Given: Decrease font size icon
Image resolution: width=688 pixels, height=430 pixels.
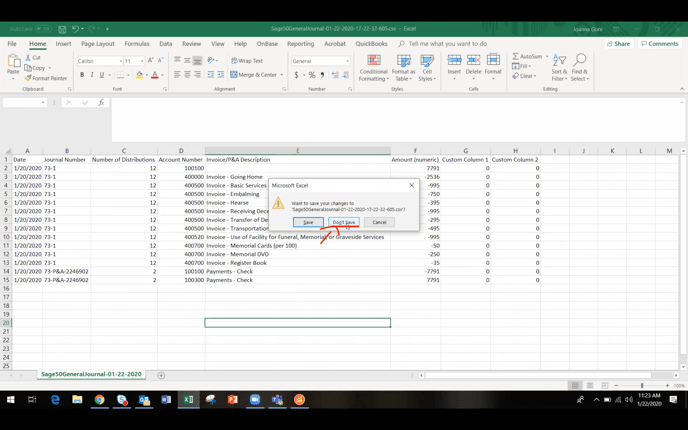Looking at the screenshot, I should 160,61.
